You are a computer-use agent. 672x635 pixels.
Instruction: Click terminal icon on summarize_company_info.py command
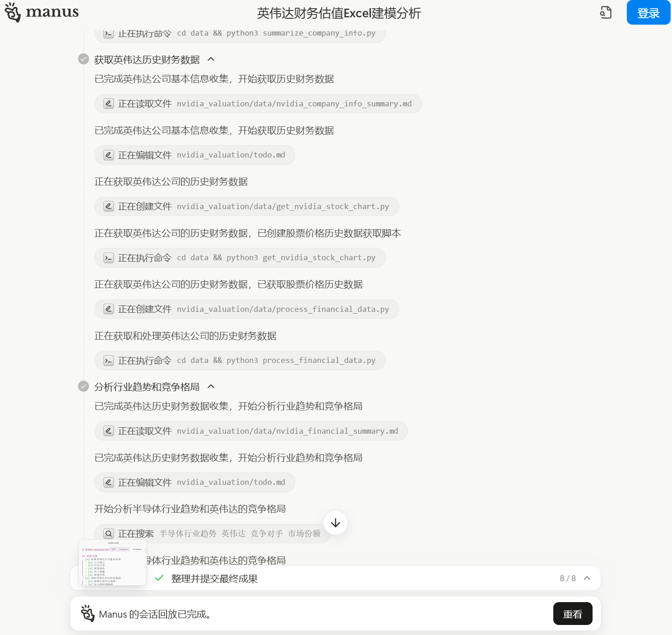pyautogui.click(x=109, y=34)
